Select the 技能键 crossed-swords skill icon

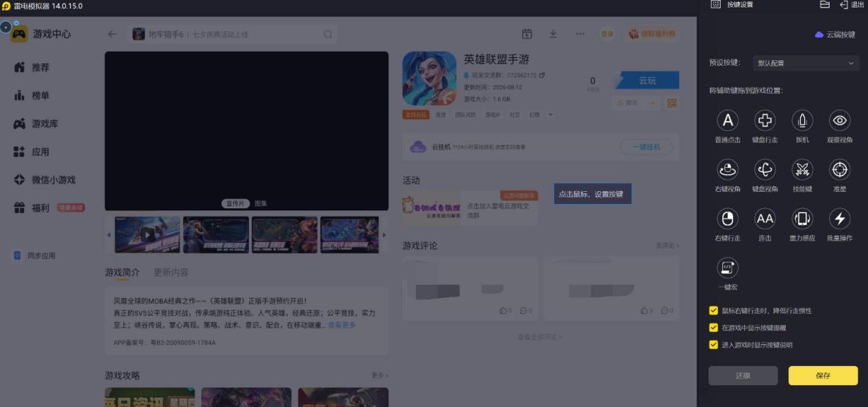[x=802, y=169]
